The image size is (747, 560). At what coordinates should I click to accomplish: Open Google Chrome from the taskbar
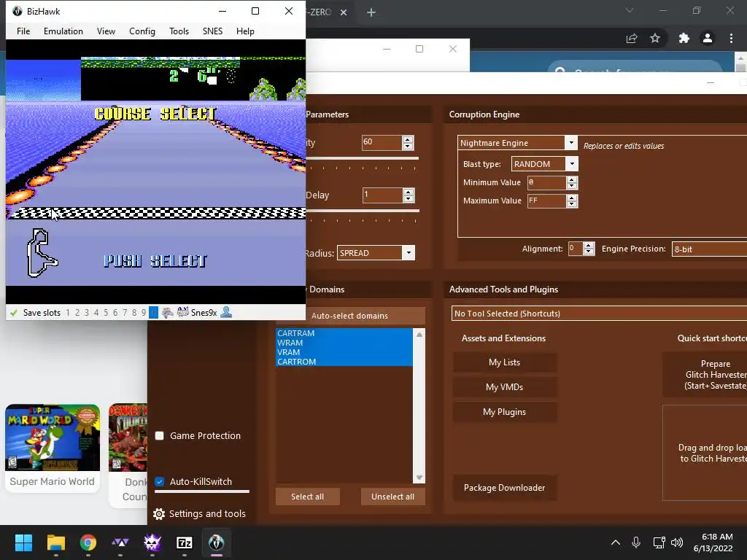coord(88,542)
